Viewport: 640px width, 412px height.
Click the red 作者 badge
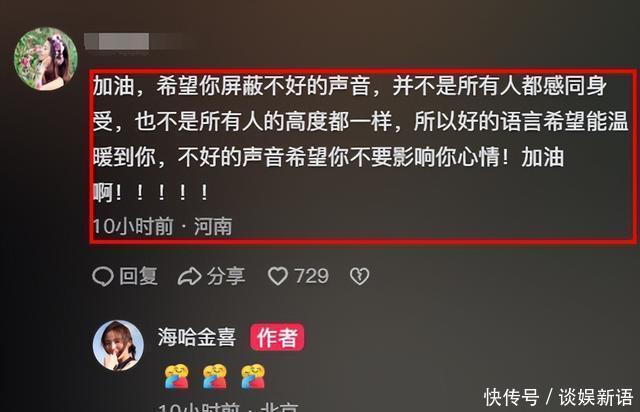click(x=277, y=338)
